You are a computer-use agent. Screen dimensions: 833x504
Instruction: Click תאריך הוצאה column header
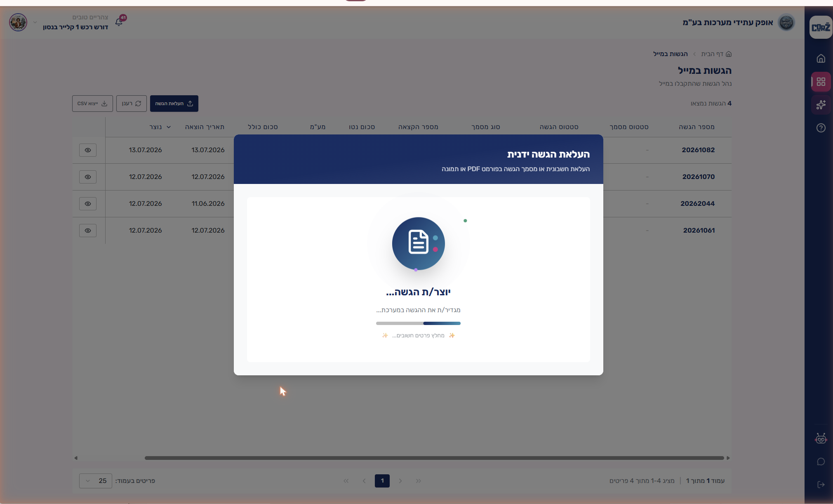click(205, 127)
